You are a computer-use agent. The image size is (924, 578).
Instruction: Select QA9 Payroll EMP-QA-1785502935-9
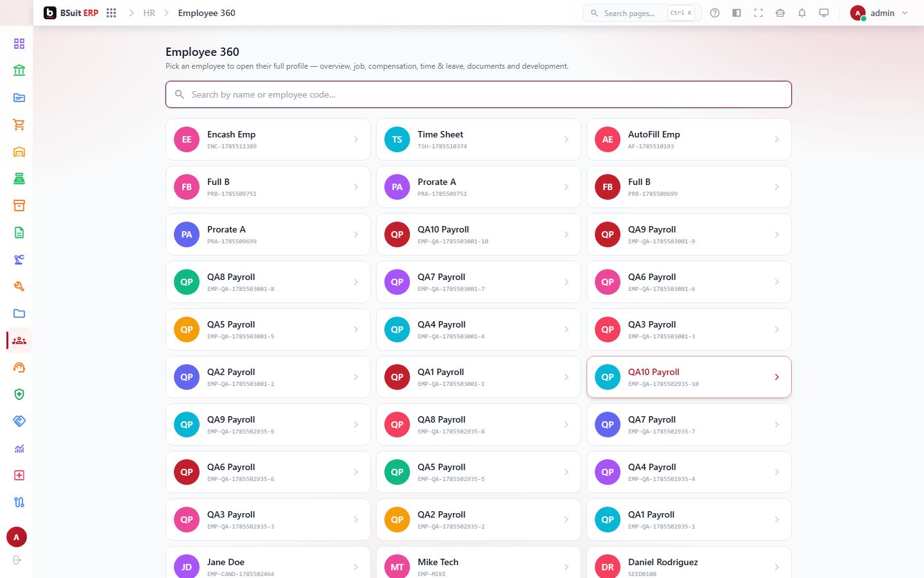(x=268, y=425)
